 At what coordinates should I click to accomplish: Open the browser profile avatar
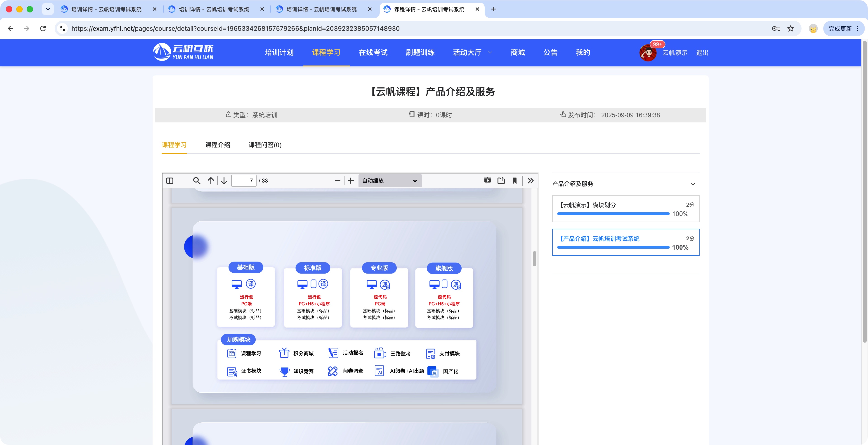pos(813,29)
